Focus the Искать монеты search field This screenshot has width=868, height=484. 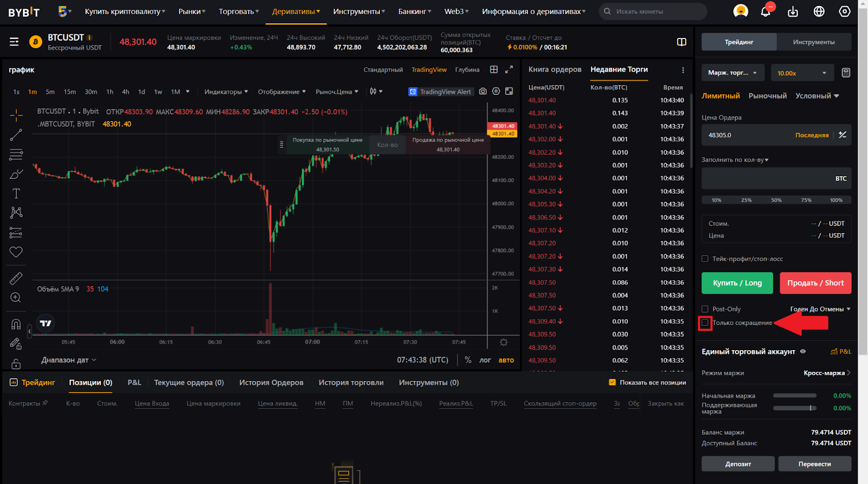[653, 11]
